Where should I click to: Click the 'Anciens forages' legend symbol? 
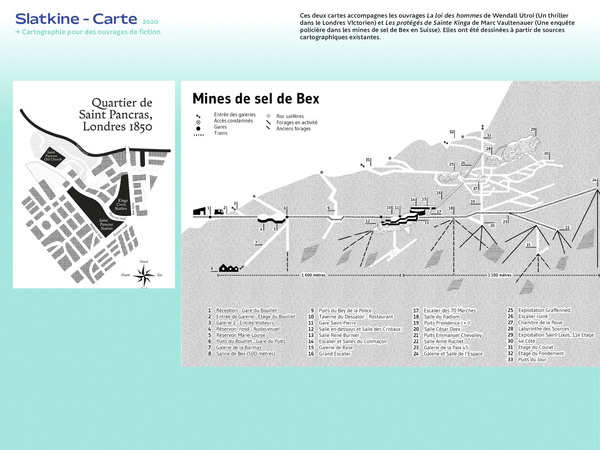tap(268, 128)
